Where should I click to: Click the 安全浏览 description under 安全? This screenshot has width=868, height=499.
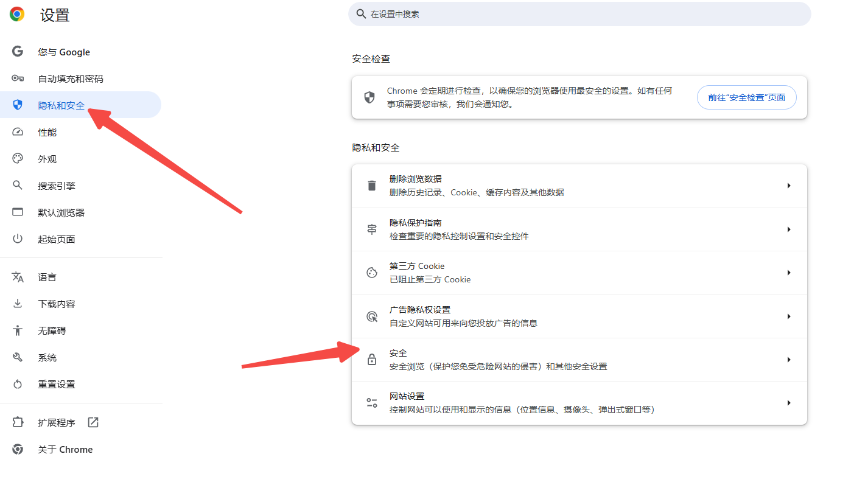pos(499,366)
